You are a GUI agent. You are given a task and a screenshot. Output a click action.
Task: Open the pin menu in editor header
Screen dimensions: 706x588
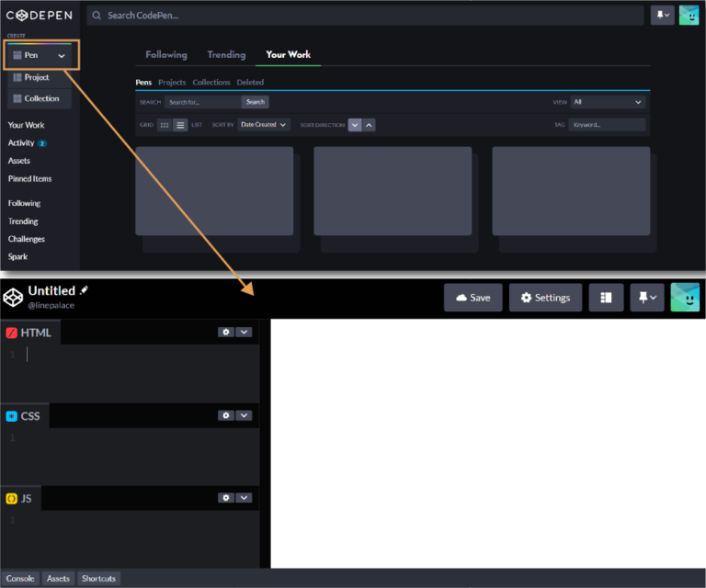click(647, 298)
